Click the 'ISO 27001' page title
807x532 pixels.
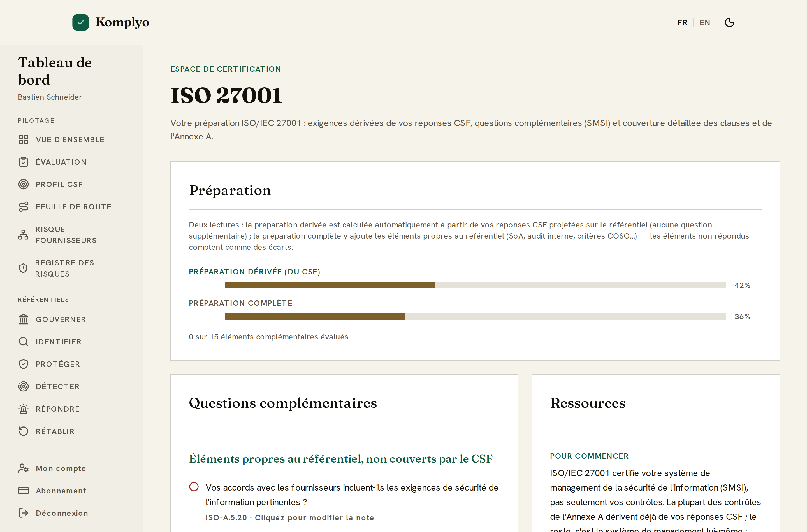(x=226, y=95)
